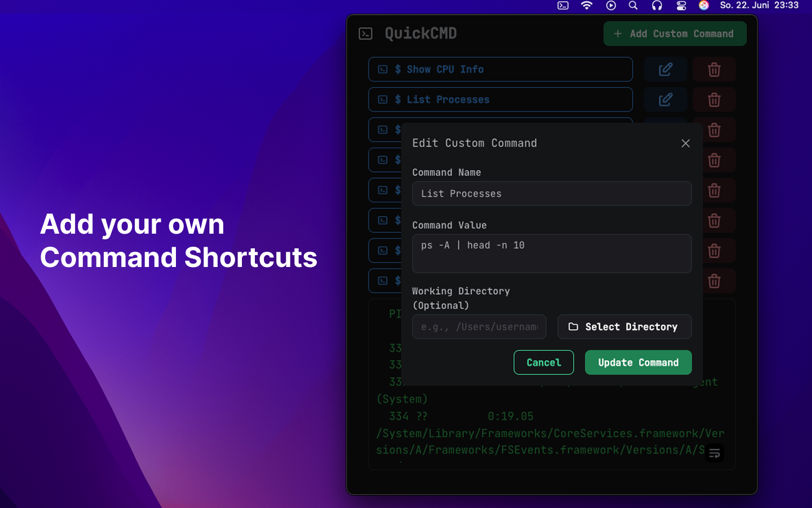
Task: Click the Select Directory button
Action: point(625,327)
